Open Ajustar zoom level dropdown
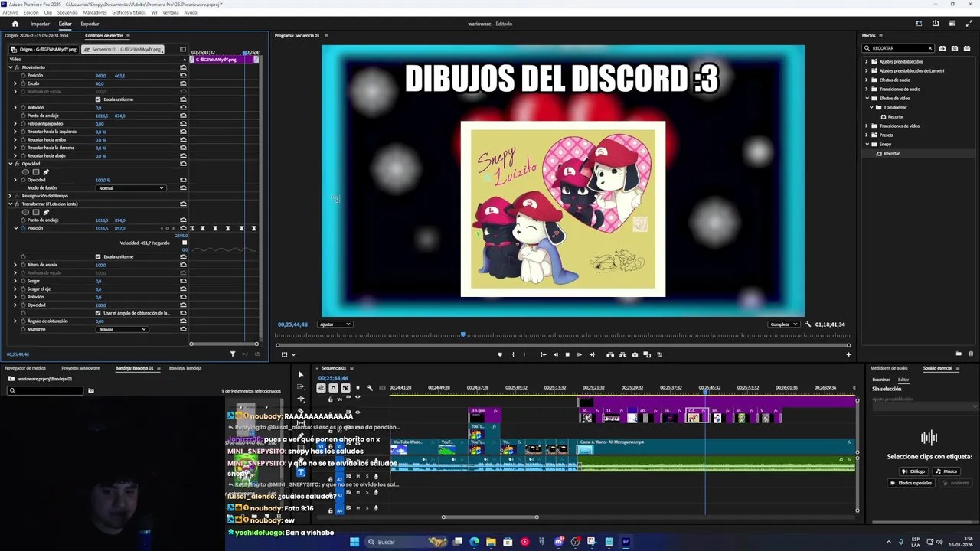980x551 pixels. 335,324
